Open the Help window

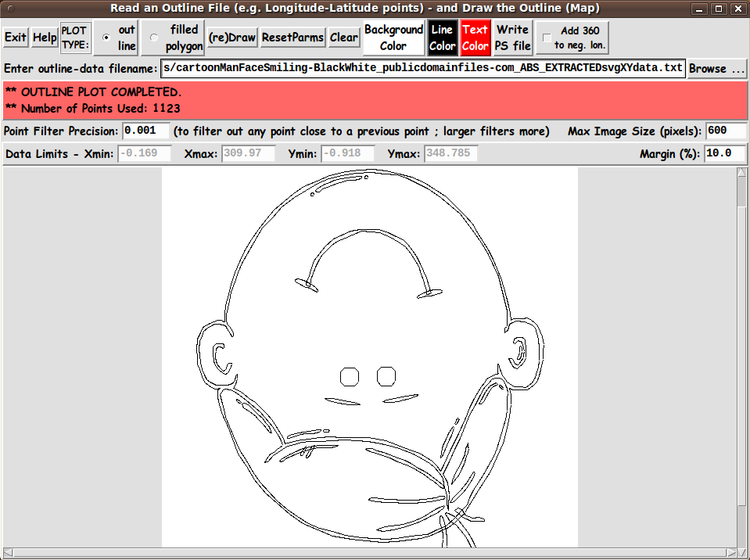point(45,38)
